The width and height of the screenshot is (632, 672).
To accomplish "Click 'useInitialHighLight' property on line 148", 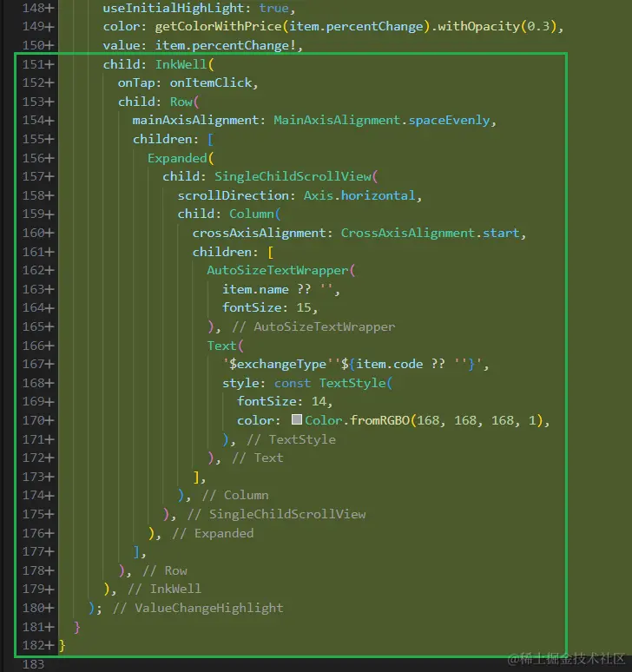I will (174, 8).
